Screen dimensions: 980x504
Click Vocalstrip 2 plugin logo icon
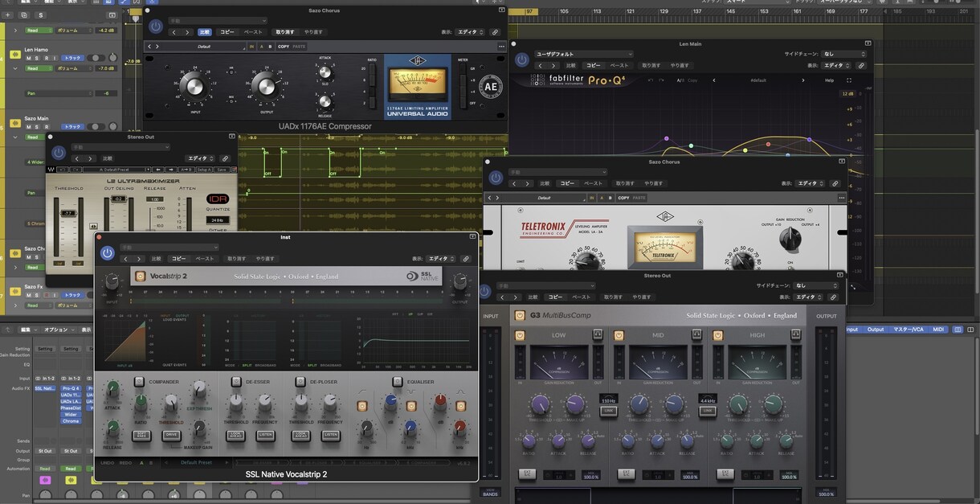coord(140,277)
